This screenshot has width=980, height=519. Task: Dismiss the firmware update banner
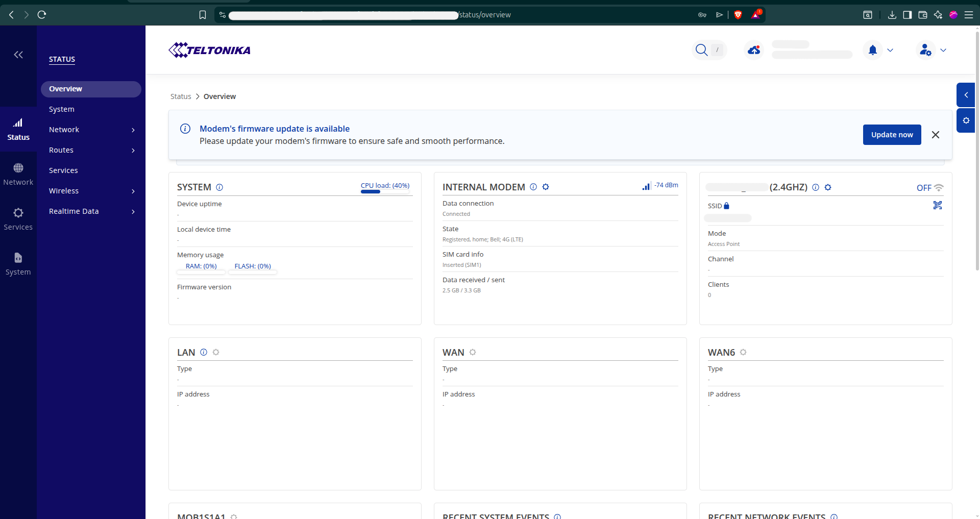point(935,135)
